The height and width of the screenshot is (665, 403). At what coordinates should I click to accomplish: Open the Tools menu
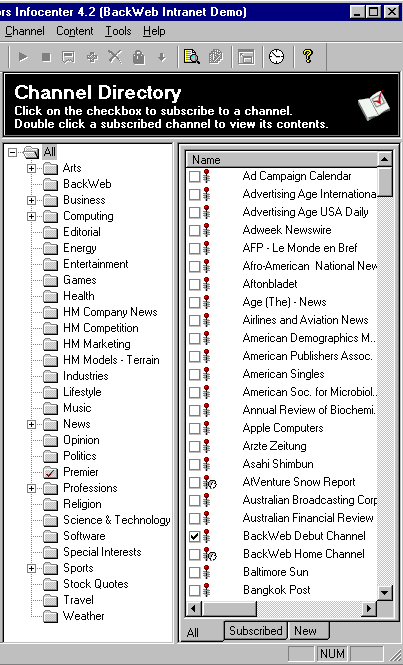[118, 31]
